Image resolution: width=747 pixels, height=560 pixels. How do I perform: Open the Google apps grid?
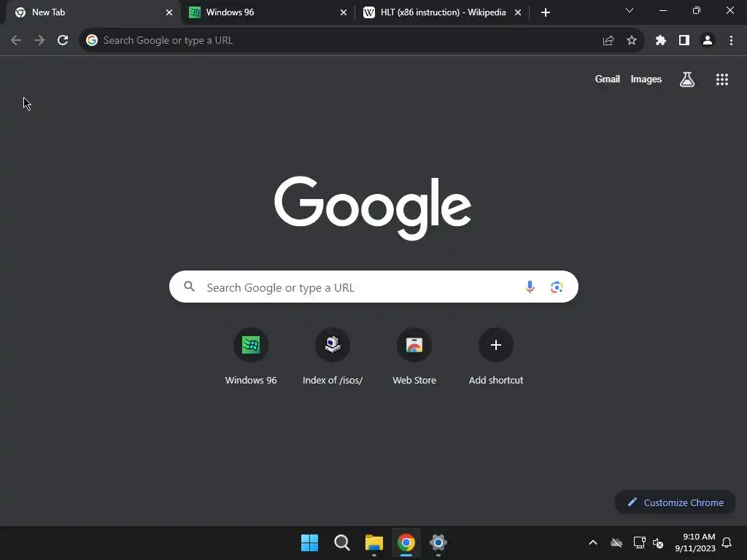click(x=722, y=79)
